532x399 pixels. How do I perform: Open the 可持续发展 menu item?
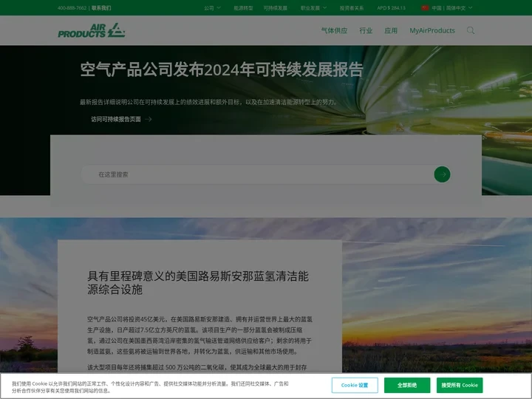point(275,8)
